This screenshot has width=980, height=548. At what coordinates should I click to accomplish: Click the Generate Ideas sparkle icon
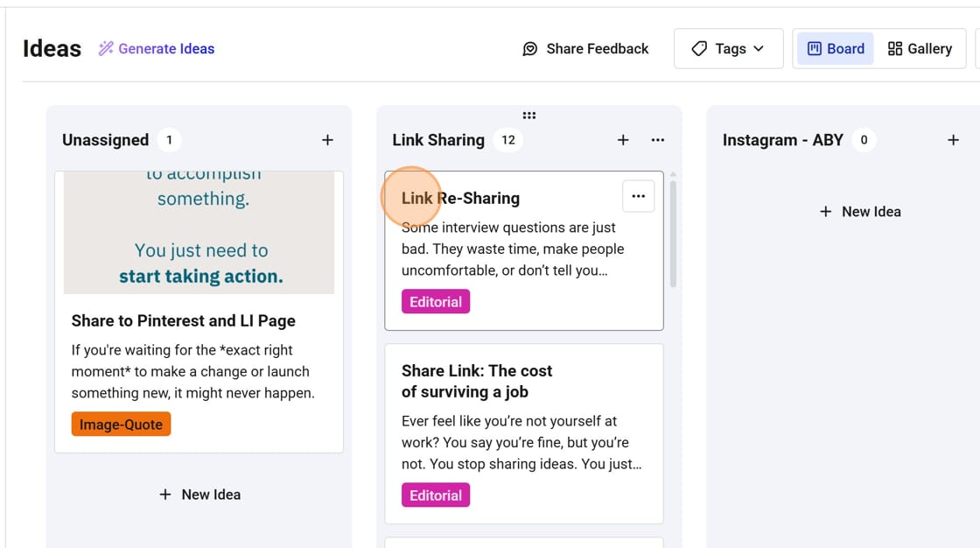pos(105,48)
